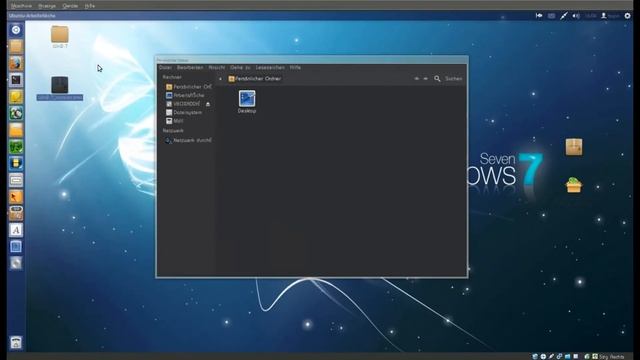Eject the VBOXADDITIONS drive
Image resolution: width=640 pixels, height=360 pixels.
tap(208, 104)
